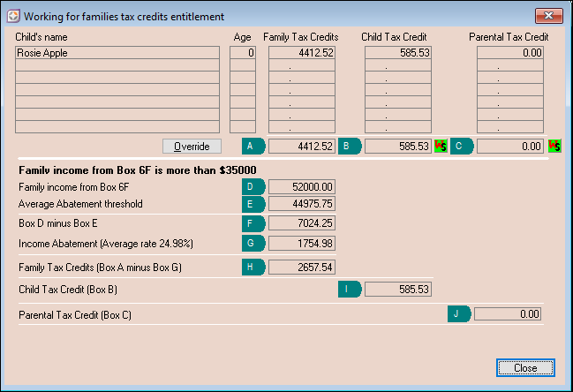Image resolution: width=573 pixels, height=392 pixels.
Task: Click the Box B label marker
Action: click(x=350, y=146)
